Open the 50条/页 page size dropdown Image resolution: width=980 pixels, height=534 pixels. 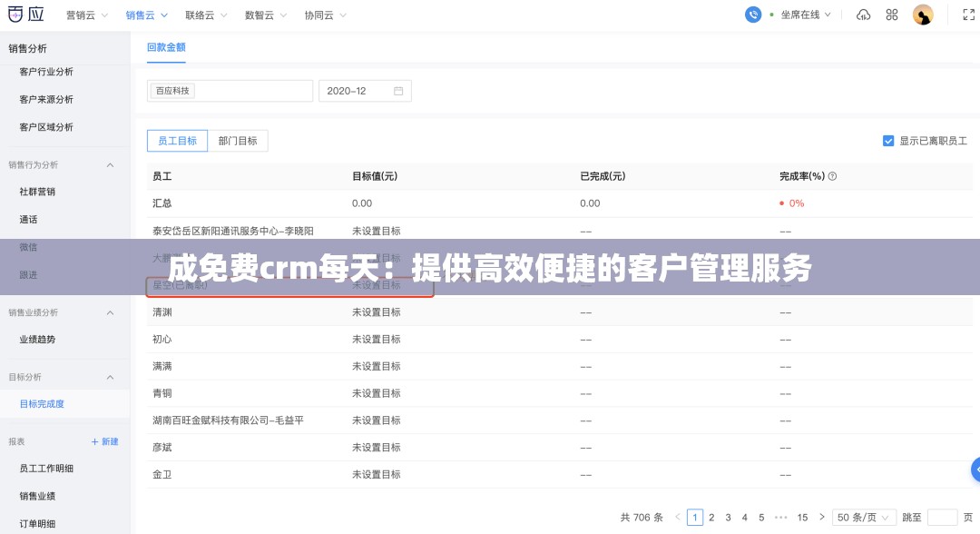(x=863, y=517)
